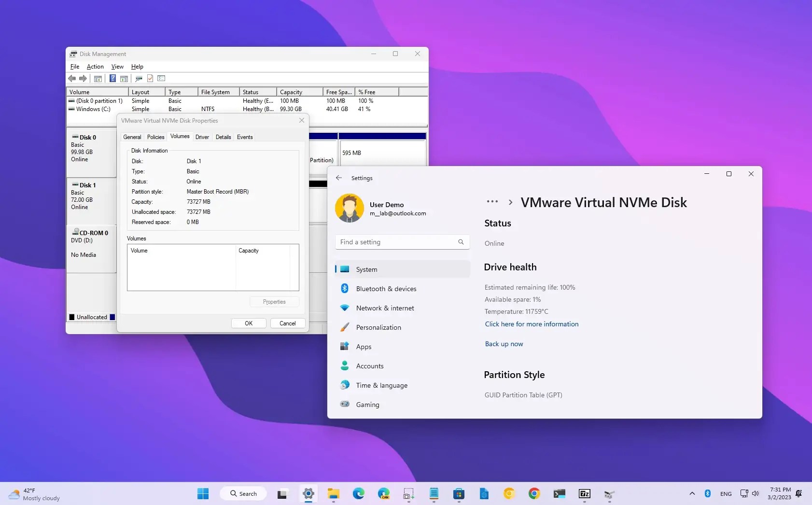Open the Gaming section in Settings

pyautogui.click(x=367, y=404)
